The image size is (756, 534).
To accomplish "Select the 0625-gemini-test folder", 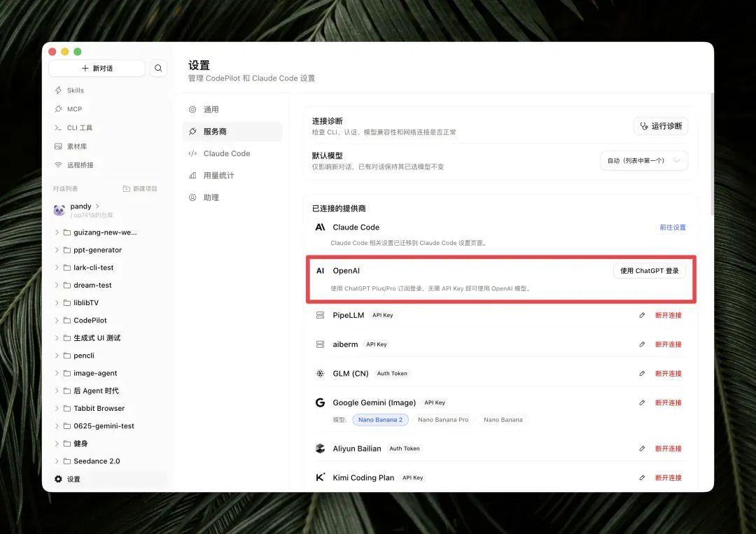I will coord(109,426).
